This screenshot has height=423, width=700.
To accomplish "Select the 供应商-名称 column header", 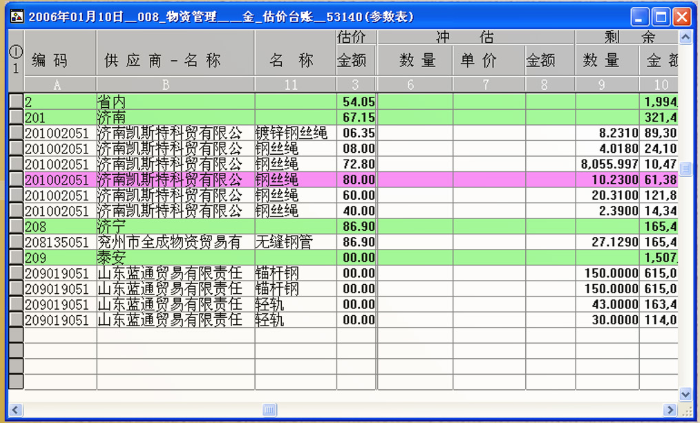I will (x=175, y=60).
